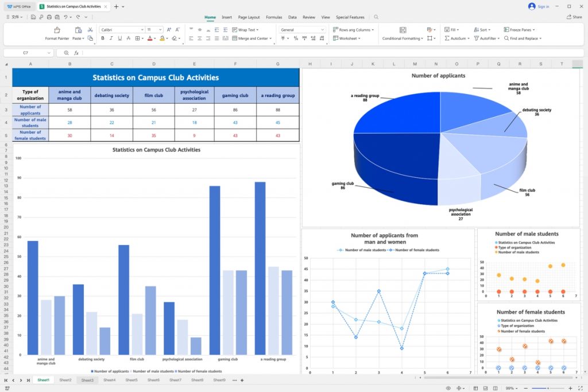Screen dimensions: 588x392
Task: Open the General number format dropdown
Action: pos(303,30)
